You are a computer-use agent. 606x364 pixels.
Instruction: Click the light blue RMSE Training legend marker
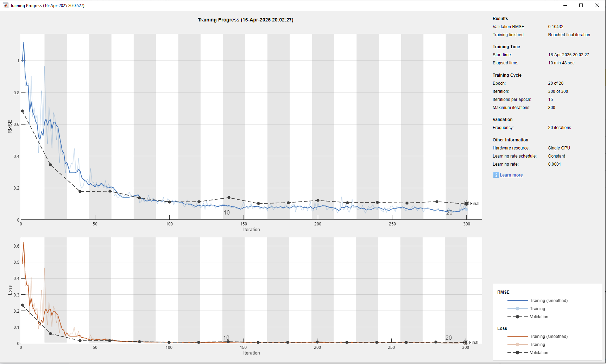click(x=517, y=309)
